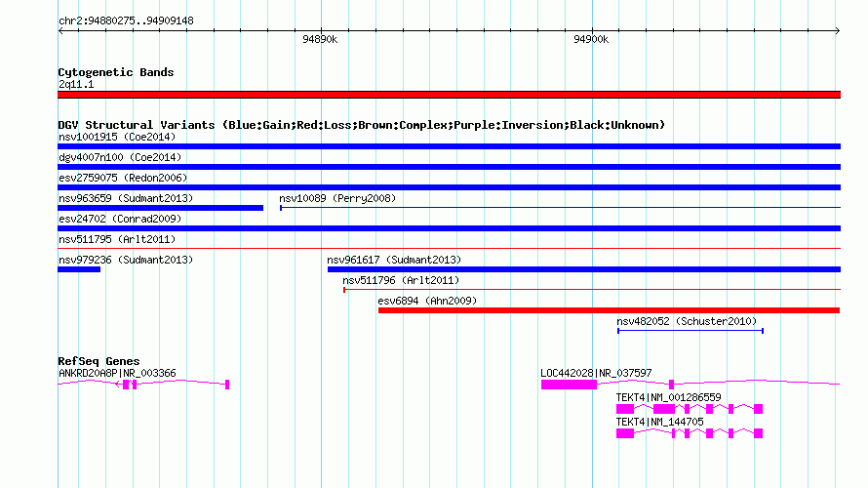This screenshot has height=488, width=868.
Task: Click the red 2q11.1 cytogenetic band bar
Action: click(449, 95)
